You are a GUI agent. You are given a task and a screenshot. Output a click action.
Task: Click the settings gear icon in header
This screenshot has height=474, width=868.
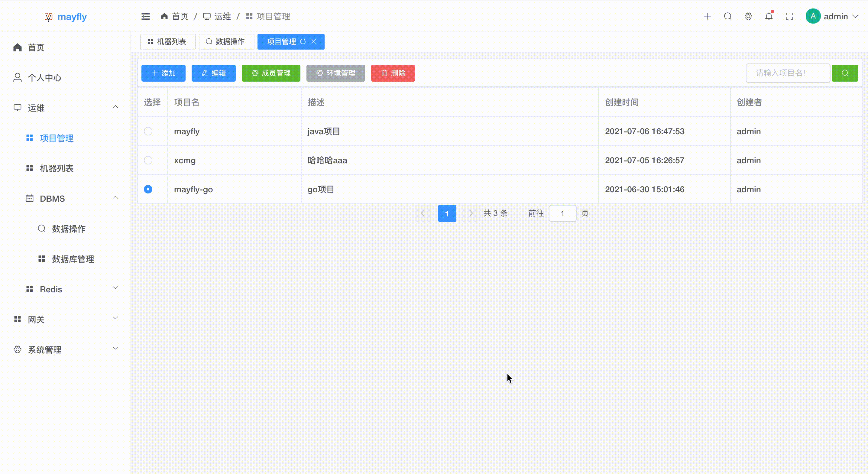[748, 16]
